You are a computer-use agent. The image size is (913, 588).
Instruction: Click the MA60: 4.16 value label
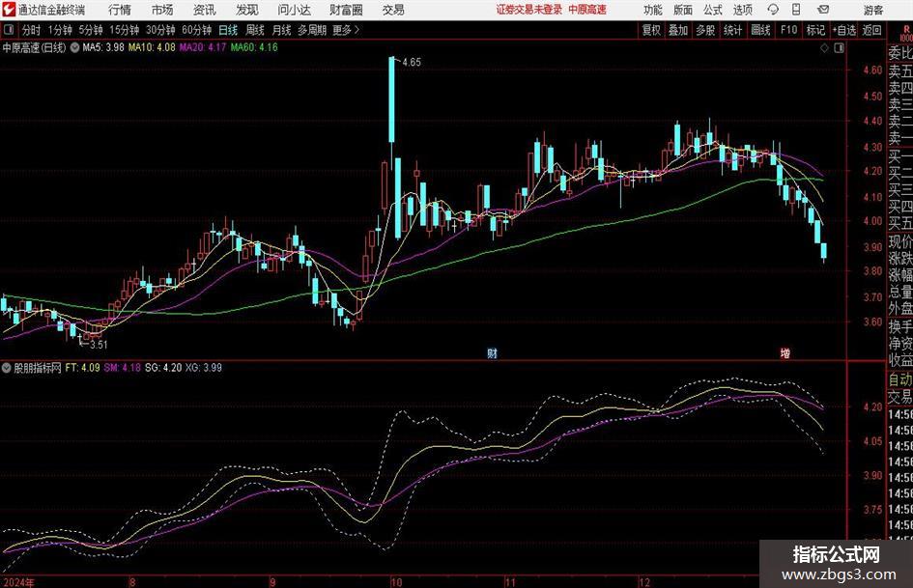254,47
